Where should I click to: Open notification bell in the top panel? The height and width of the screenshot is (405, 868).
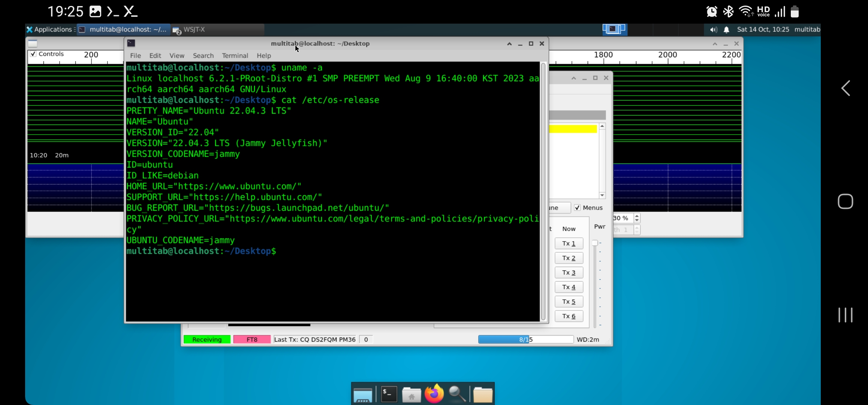pyautogui.click(x=726, y=30)
